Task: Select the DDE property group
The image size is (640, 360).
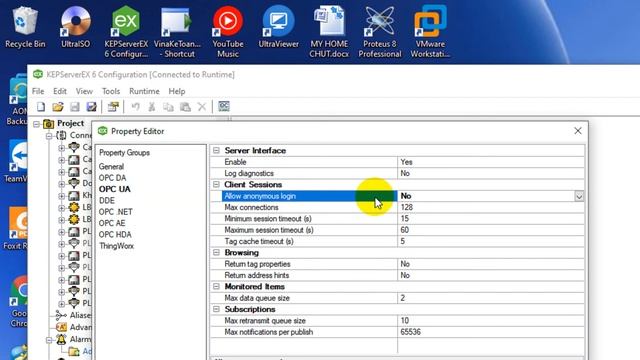Action: coord(107,201)
